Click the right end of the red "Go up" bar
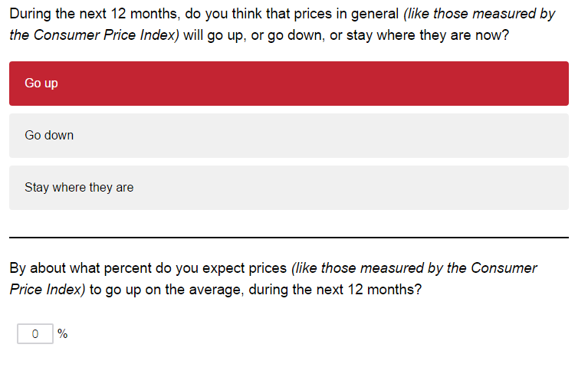Image resolution: width=588 pixels, height=374 pixels. (x=560, y=84)
